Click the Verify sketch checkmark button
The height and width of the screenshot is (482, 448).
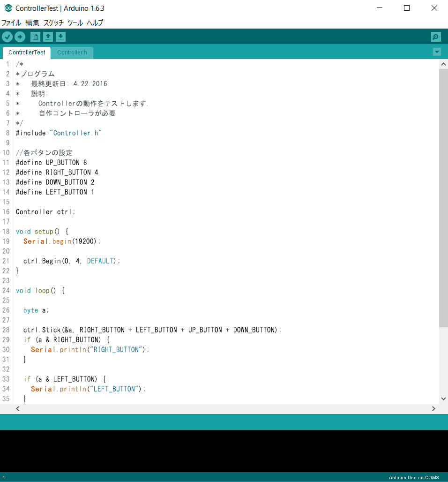[x=7, y=37]
